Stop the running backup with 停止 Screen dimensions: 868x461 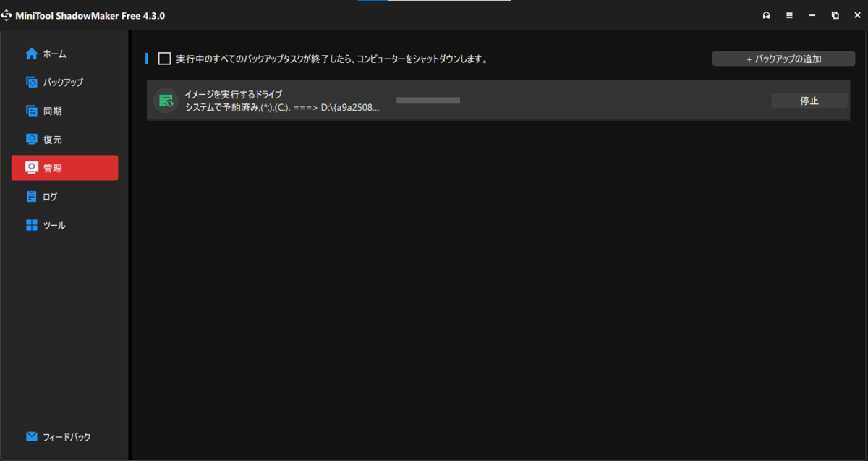(809, 101)
